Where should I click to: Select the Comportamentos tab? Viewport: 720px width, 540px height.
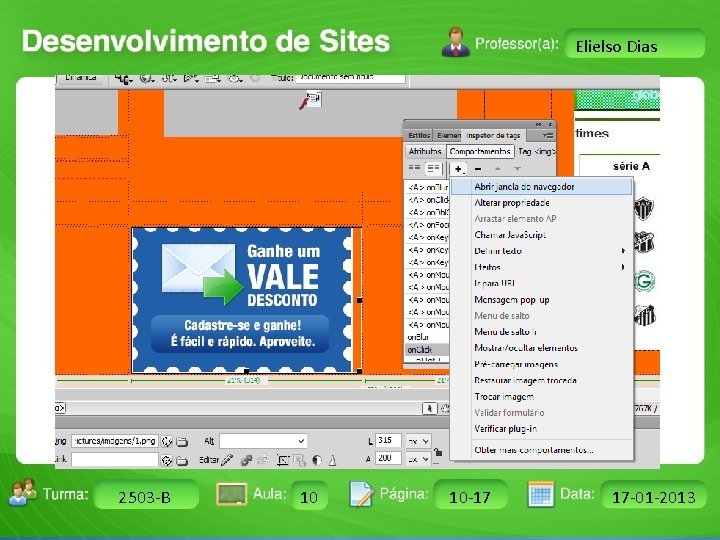coord(480,151)
